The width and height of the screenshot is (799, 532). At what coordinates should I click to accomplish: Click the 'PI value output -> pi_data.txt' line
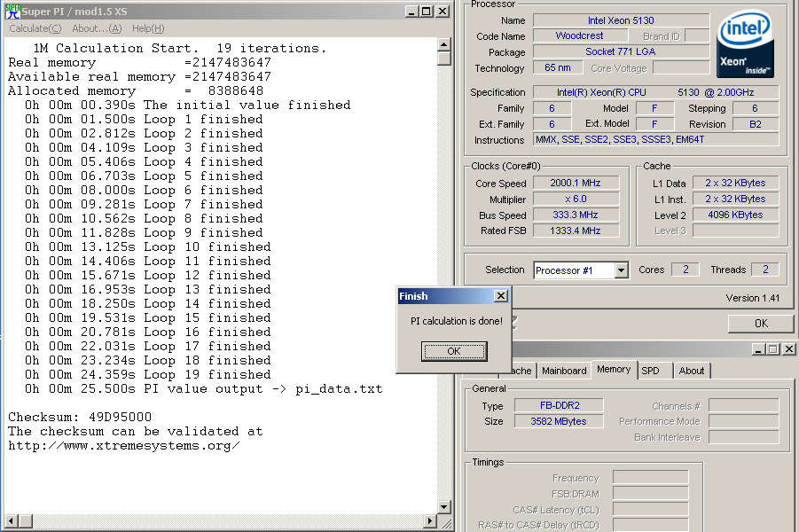pyautogui.click(x=204, y=389)
